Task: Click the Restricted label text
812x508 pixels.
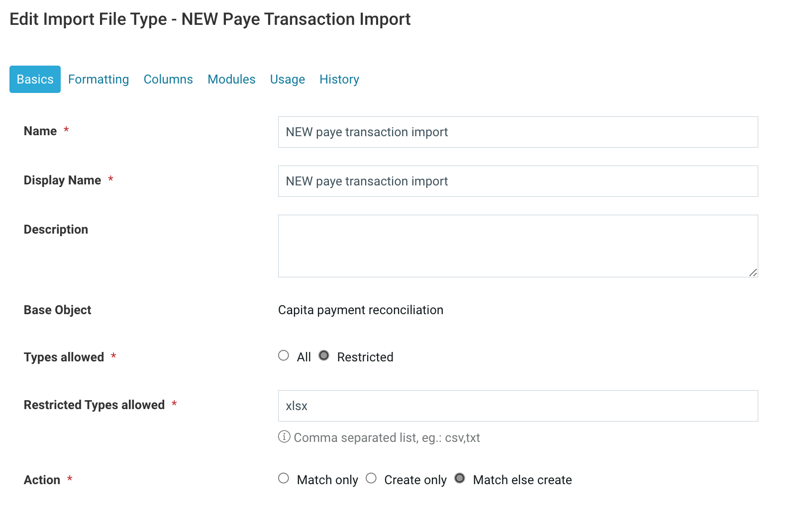Action: click(365, 357)
